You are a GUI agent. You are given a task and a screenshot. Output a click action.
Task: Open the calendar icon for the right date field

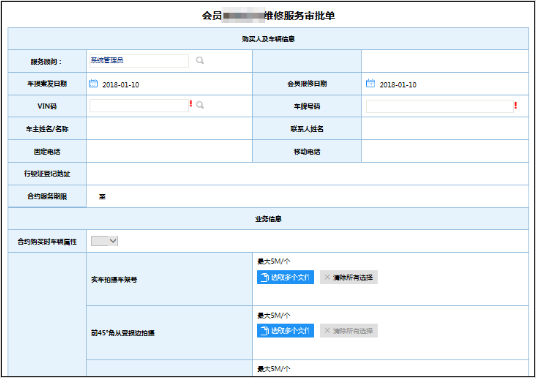(370, 83)
